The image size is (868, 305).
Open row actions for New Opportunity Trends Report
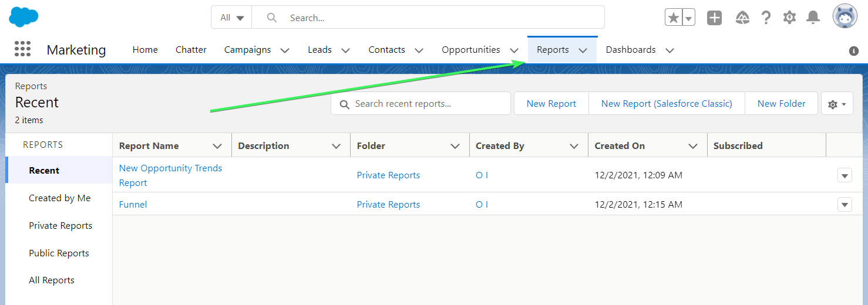845,175
